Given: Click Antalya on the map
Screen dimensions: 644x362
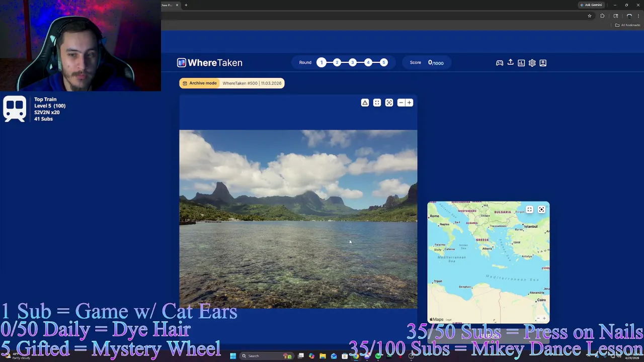Looking at the screenshot, I should [526, 256].
